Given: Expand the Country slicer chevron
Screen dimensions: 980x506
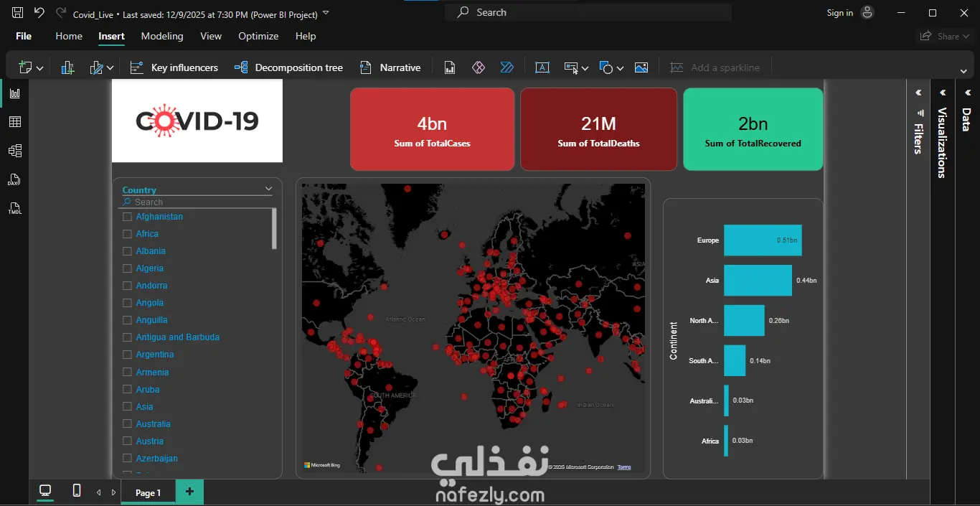Looking at the screenshot, I should pyautogui.click(x=268, y=189).
